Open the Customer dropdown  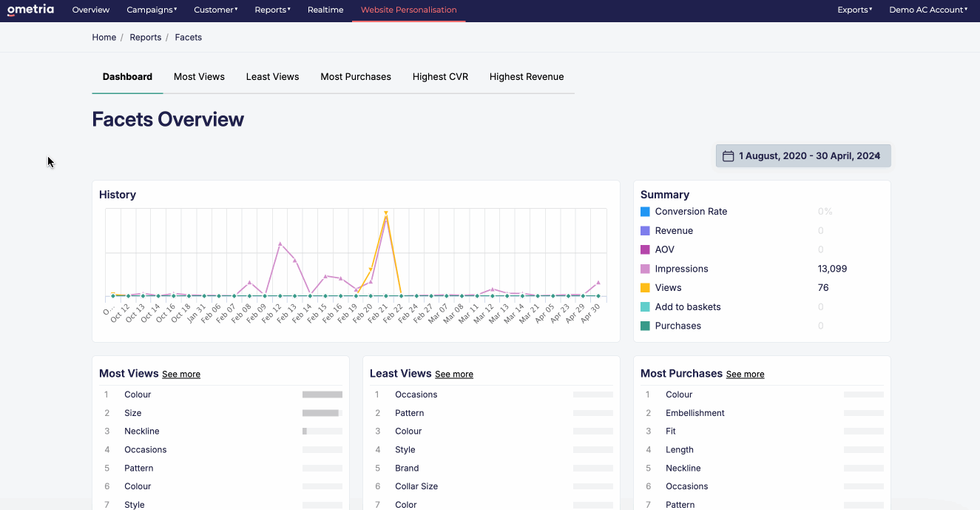pyautogui.click(x=215, y=10)
